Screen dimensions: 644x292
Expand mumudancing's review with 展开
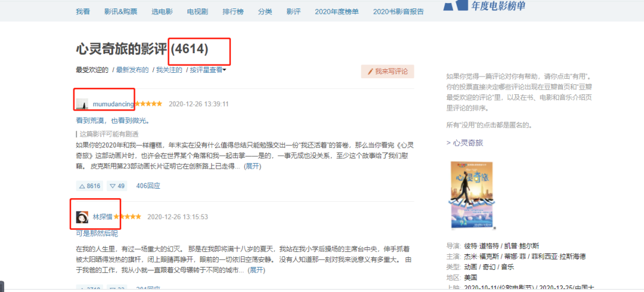point(252,167)
